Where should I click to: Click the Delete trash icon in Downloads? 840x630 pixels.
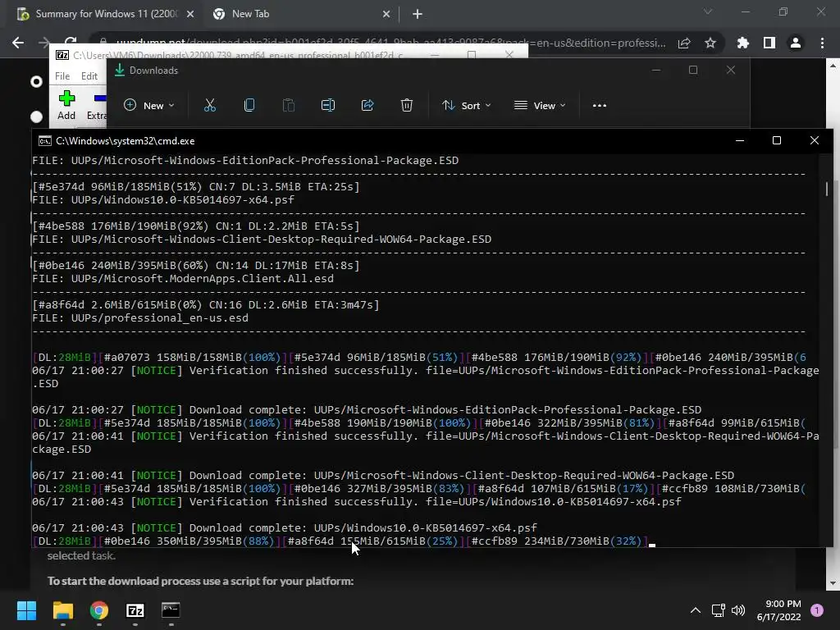407,106
